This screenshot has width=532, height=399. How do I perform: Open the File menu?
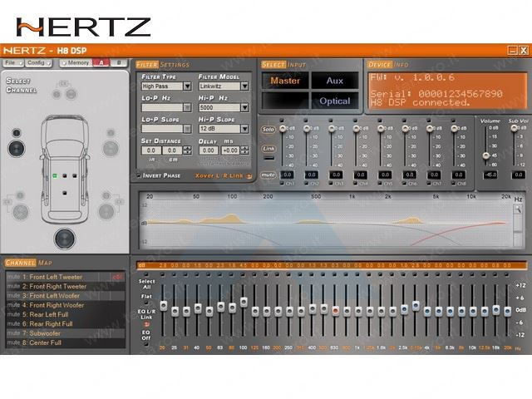click(12, 63)
